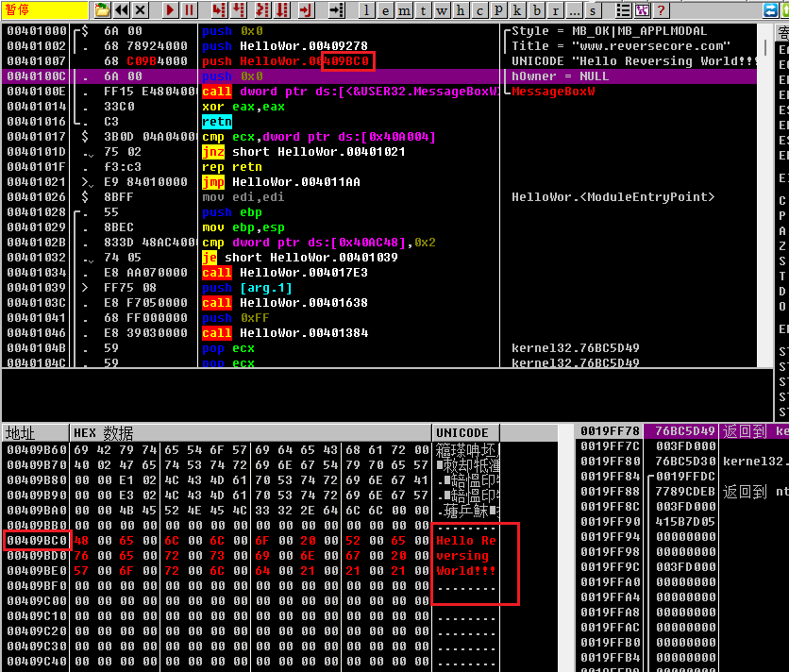Select dump row at address 00409BC0
The width and height of the screenshot is (789, 672).
tap(35, 541)
